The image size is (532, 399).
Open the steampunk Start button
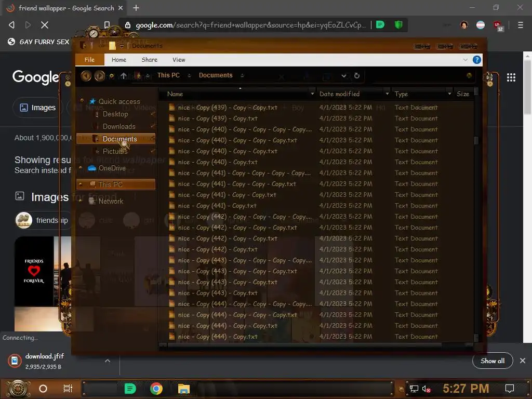tap(17, 389)
